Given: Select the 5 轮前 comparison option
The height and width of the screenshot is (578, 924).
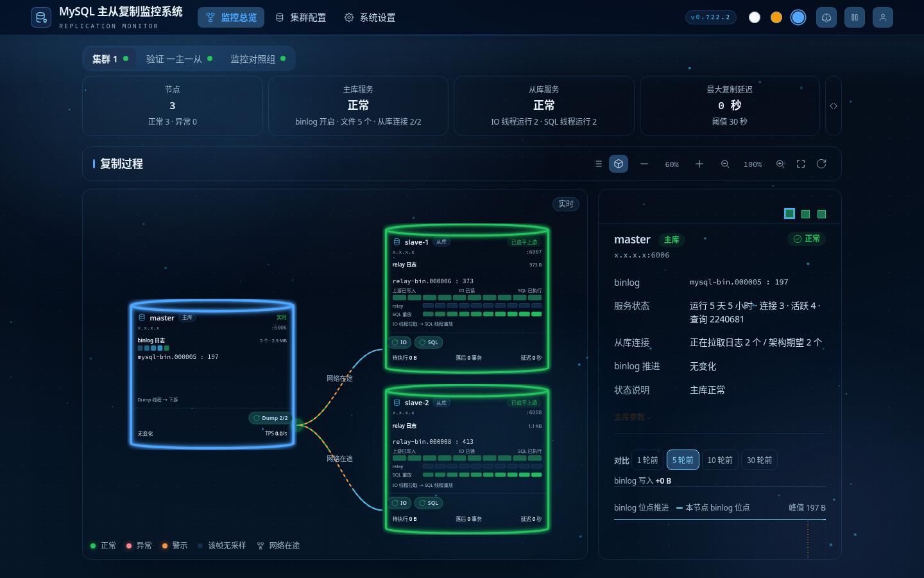Looking at the screenshot, I should [x=683, y=460].
